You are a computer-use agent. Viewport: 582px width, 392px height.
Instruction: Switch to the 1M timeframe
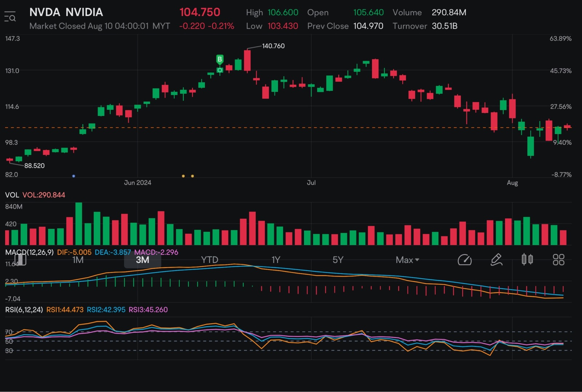pyautogui.click(x=78, y=260)
